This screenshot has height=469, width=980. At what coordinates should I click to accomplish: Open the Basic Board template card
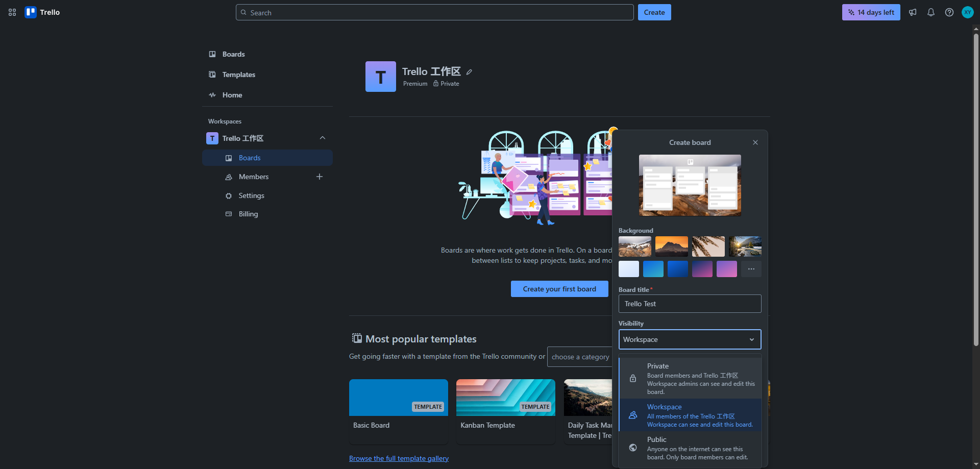(399, 411)
